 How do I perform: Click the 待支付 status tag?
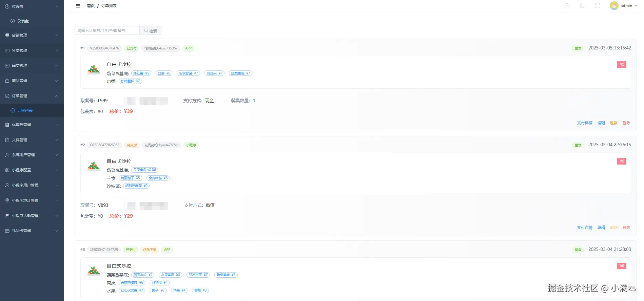(132, 145)
